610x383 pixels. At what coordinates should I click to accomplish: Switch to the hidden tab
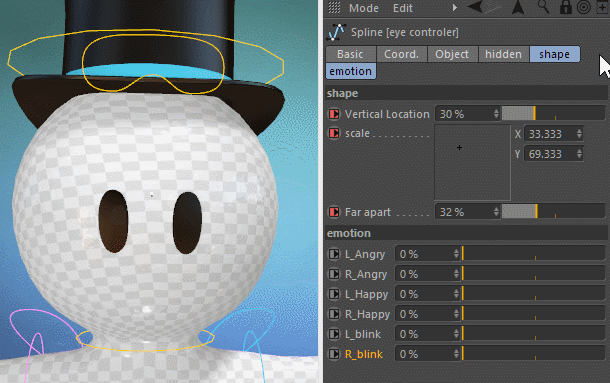(503, 54)
